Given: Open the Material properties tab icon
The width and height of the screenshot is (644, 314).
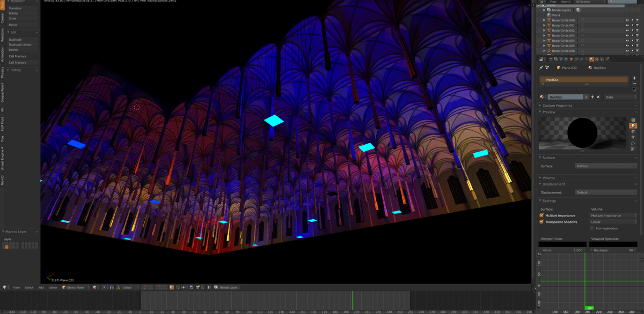Looking at the screenshot, I should point(592,59).
